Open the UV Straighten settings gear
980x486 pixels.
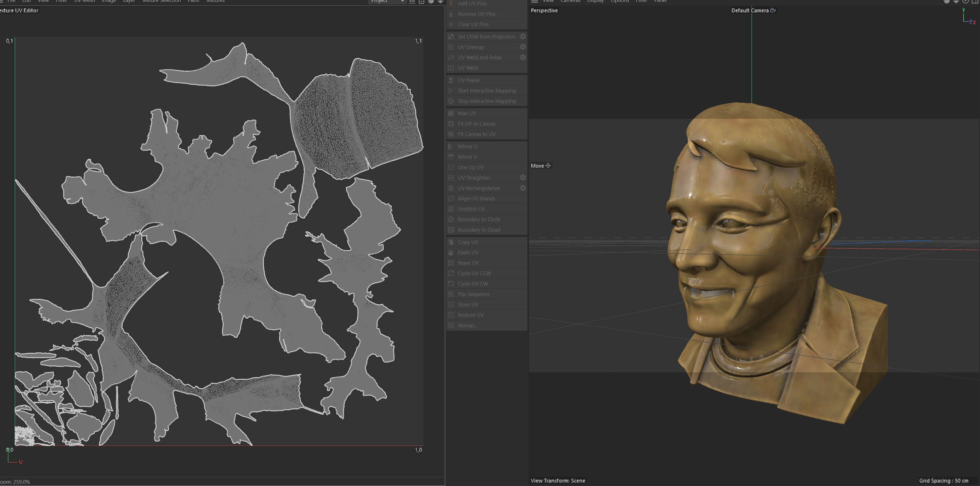click(523, 178)
